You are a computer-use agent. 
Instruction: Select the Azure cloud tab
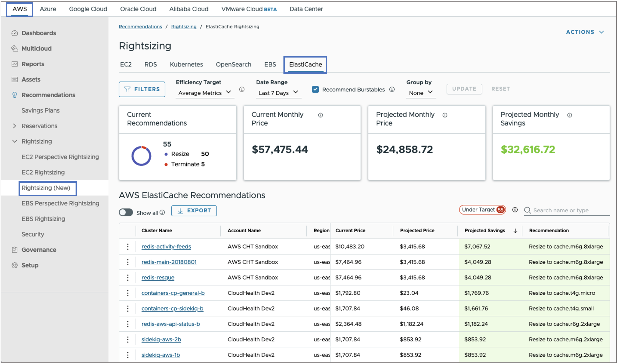click(48, 9)
